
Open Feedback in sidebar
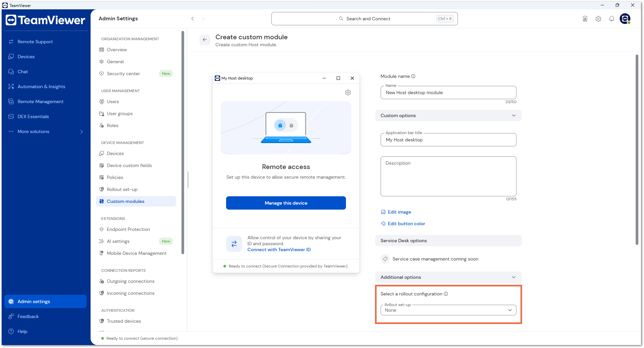[x=45, y=316]
